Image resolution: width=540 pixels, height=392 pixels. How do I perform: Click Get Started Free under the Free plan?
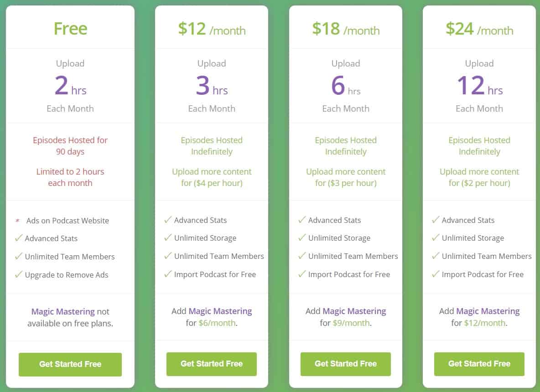(70, 364)
